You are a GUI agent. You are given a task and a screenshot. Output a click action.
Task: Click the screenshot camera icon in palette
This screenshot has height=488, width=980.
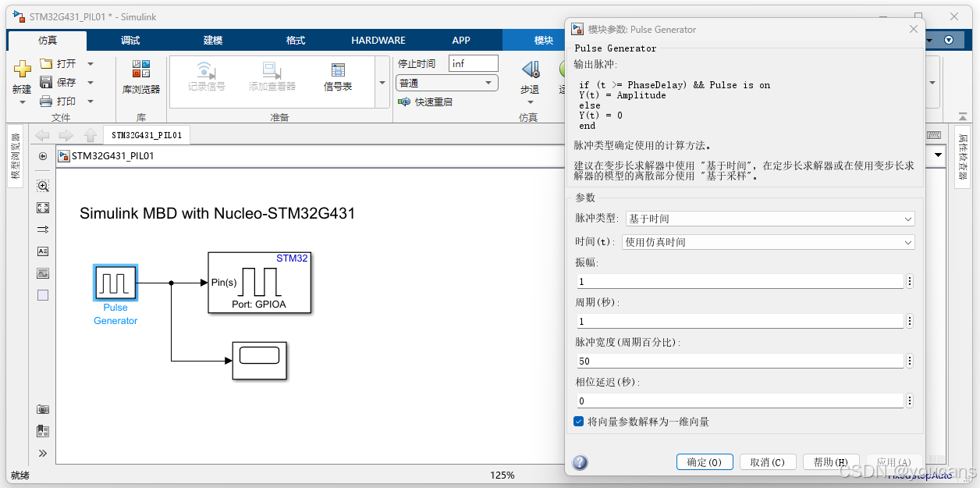(x=43, y=409)
